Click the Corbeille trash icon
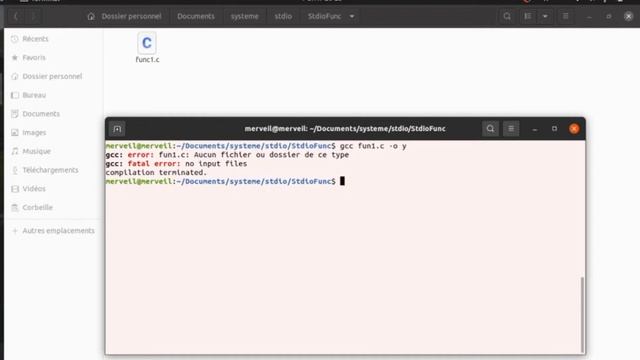The height and width of the screenshot is (360, 640). (x=15, y=207)
